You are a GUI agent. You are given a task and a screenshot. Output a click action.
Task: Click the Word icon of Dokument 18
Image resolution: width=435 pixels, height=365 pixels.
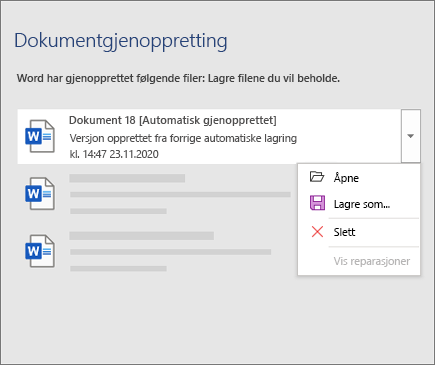point(40,136)
